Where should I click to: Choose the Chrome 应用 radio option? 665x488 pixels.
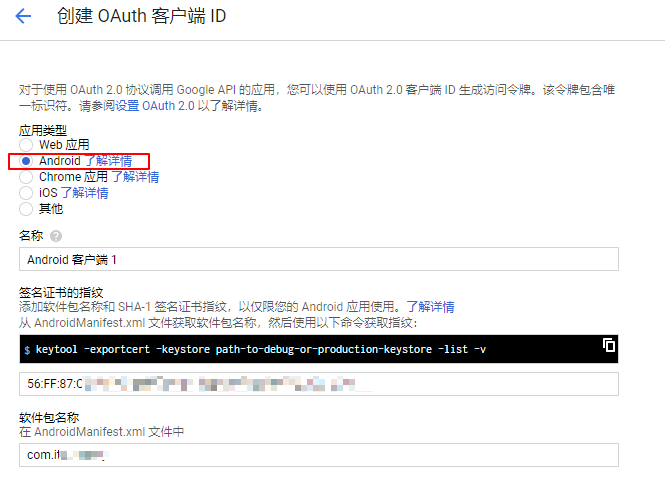coord(26,177)
